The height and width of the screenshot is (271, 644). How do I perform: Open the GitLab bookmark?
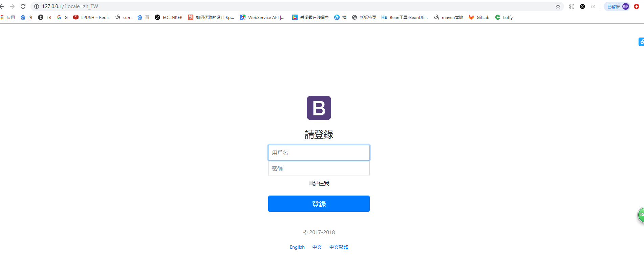(x=479, y=17)
